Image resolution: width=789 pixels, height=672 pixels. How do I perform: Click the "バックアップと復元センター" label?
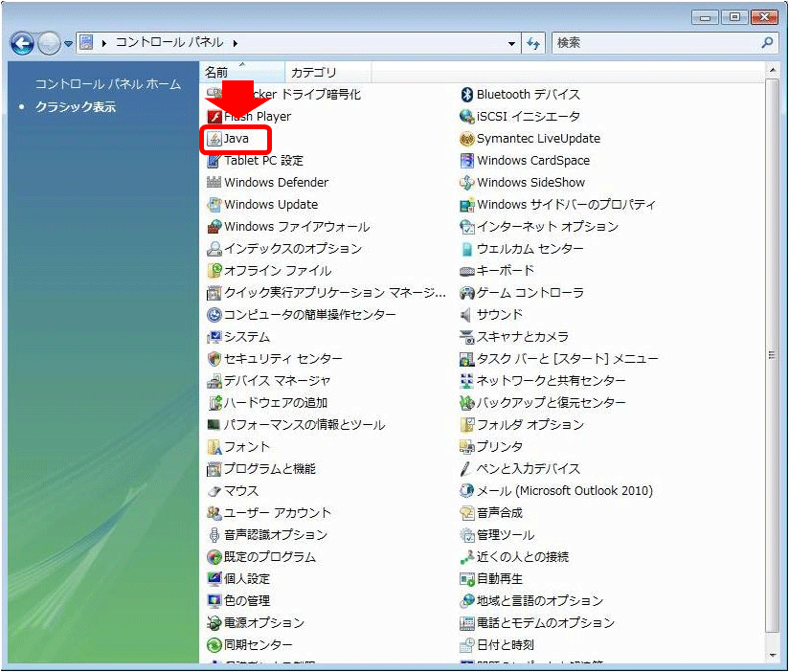552,403
